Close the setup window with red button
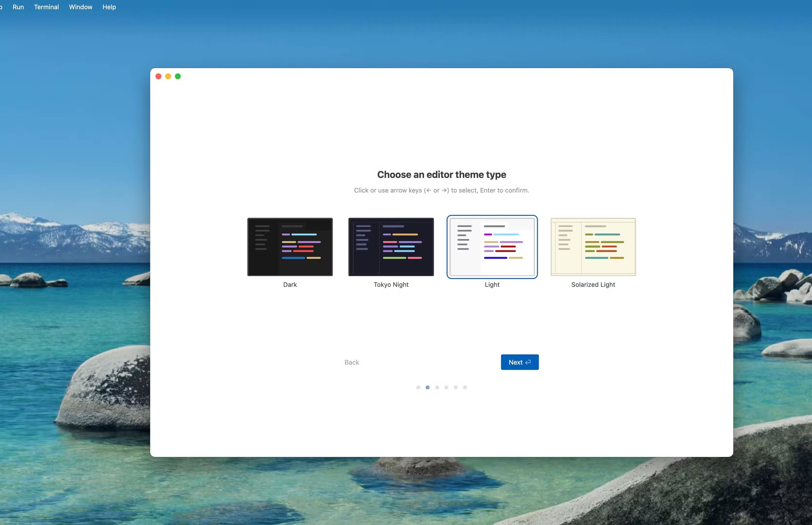812x525 pixels. click(158, 76)
